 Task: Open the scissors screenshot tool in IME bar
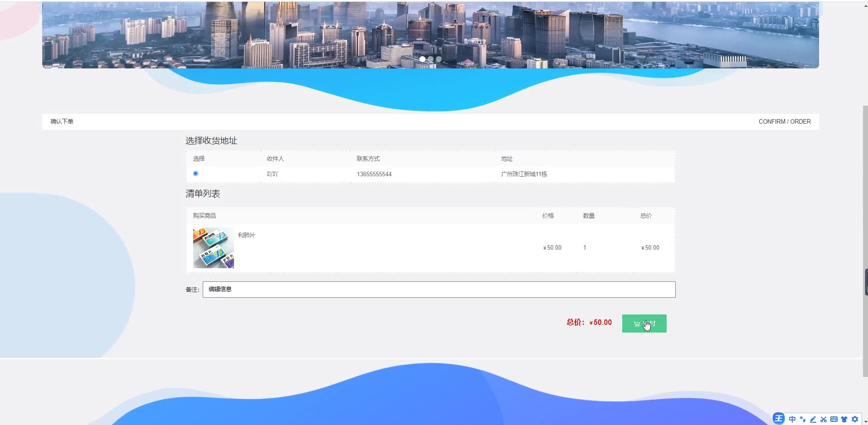[x=824, y=419]
